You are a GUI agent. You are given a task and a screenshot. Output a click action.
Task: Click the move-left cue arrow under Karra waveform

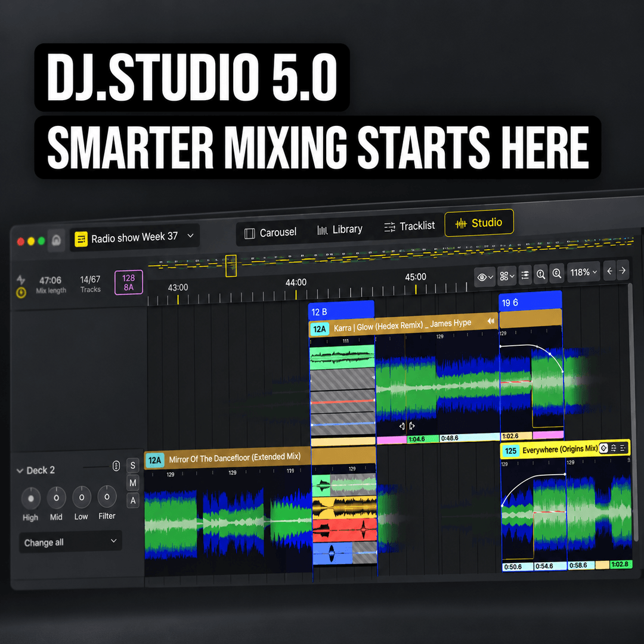pyautogui.click(x=402, y=426)
